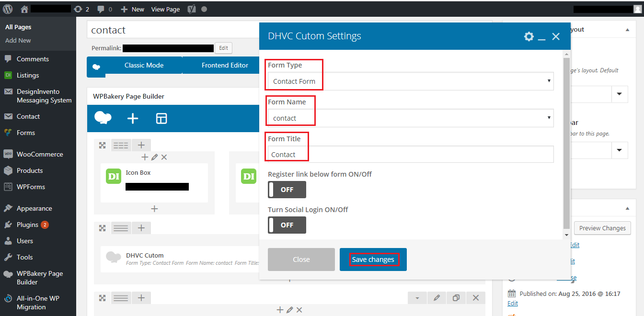
Task: Click the move handle of the DHVC Cutom row
Action: pos(102,228)
